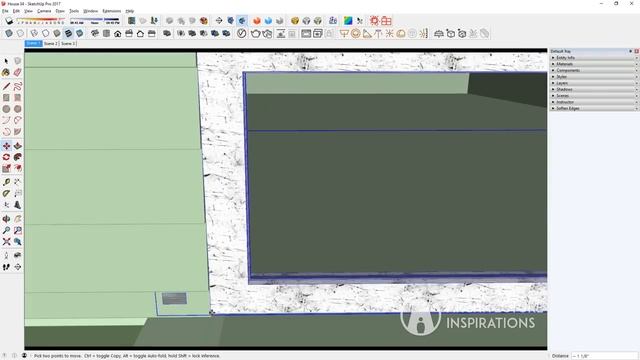Expand the Entity Info panel
The height and width of the screenshot is (360, 640).
click(x=594, y=58)
